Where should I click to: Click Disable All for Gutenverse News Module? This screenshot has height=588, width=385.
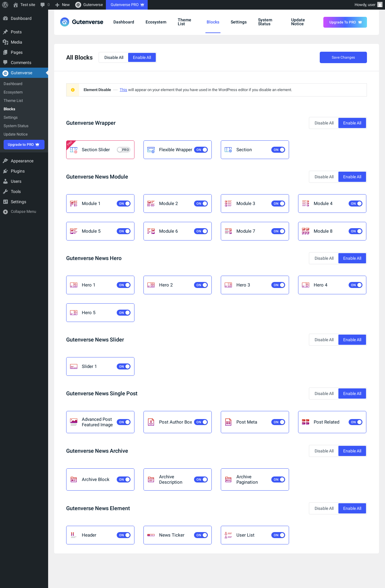(x=324, y=177)
